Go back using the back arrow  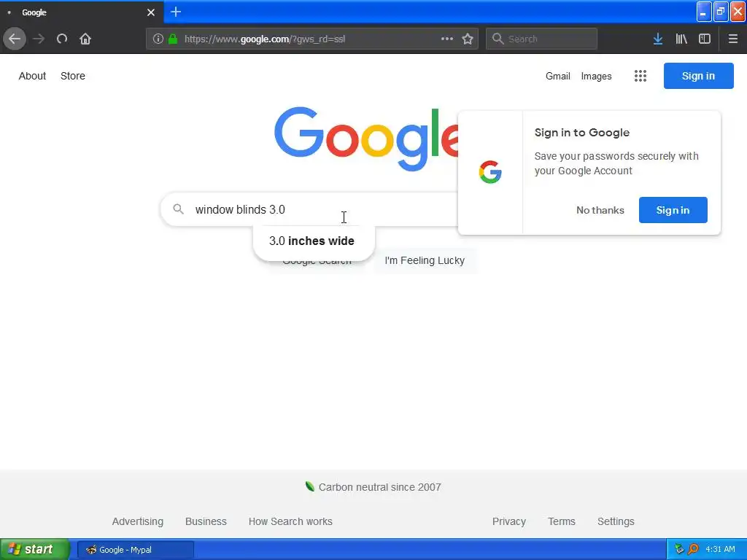click(15, 39)
